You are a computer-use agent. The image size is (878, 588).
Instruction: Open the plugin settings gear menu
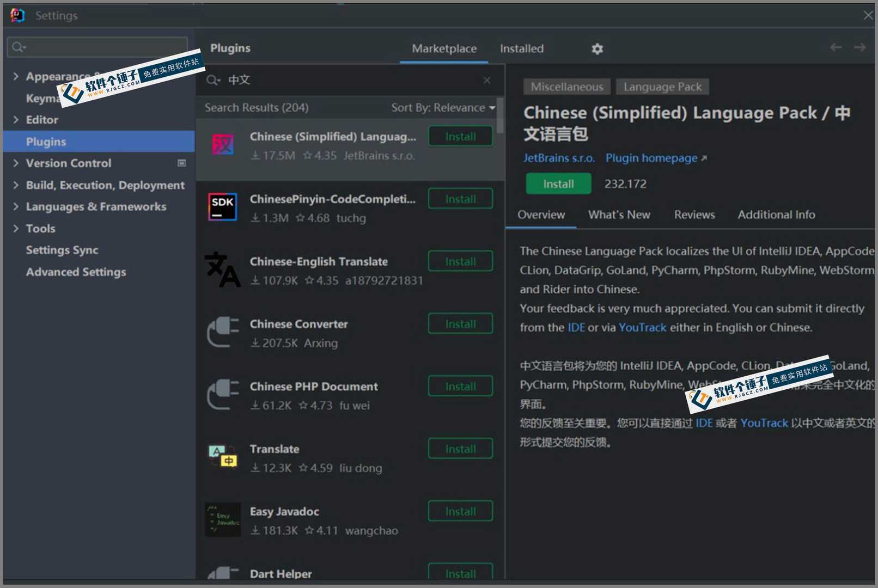click(597, 49)
